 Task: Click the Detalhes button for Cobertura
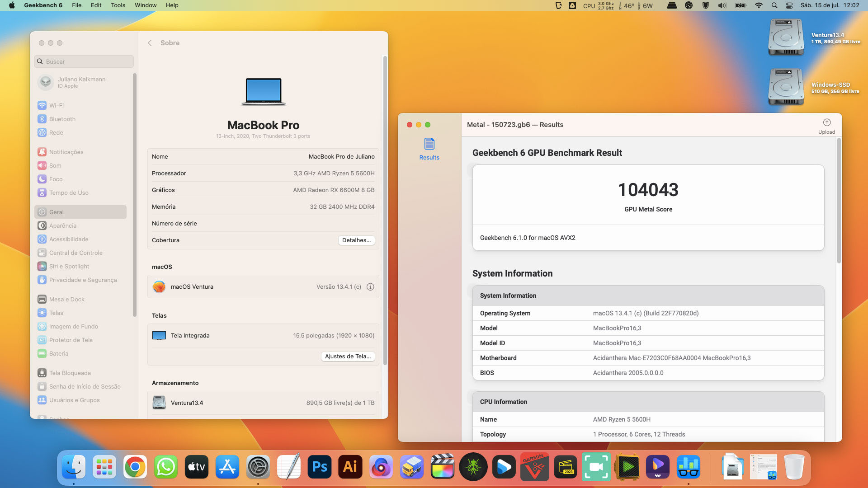(357, 240)
